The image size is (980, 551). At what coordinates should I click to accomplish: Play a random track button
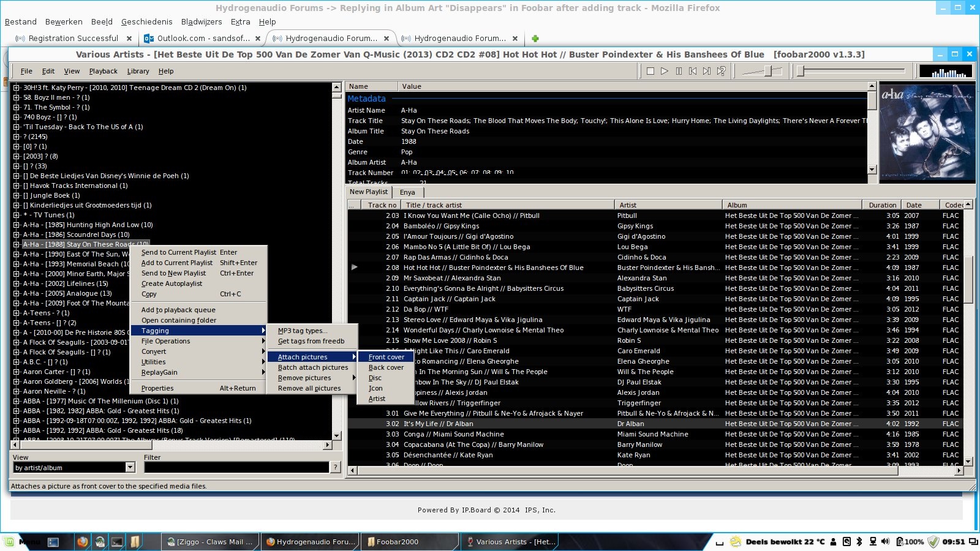(722, 71)
